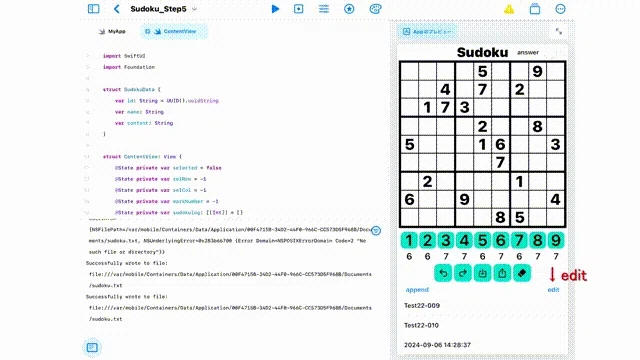Tap green number button 3
This screenshot has height=360, width=640.
[446, 240]
